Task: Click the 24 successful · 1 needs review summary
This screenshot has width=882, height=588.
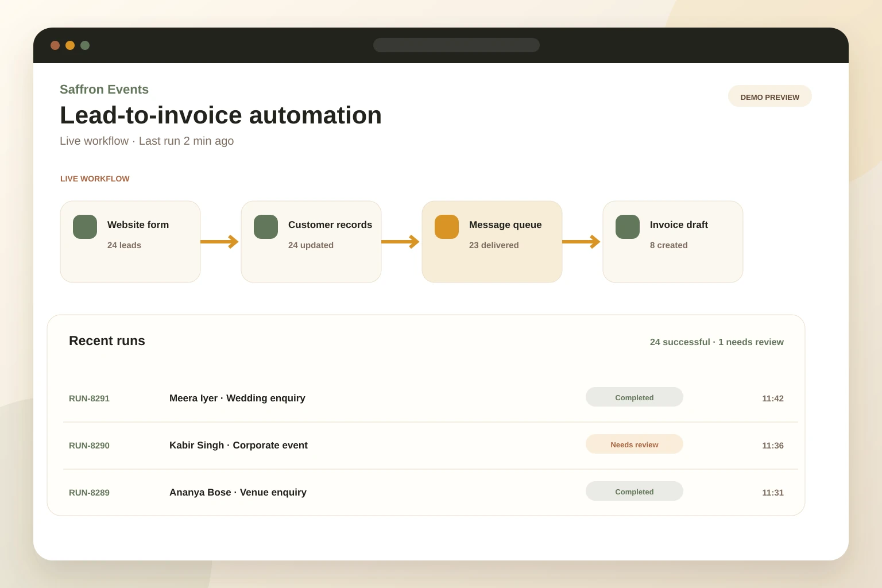Action: coord(717,342)
